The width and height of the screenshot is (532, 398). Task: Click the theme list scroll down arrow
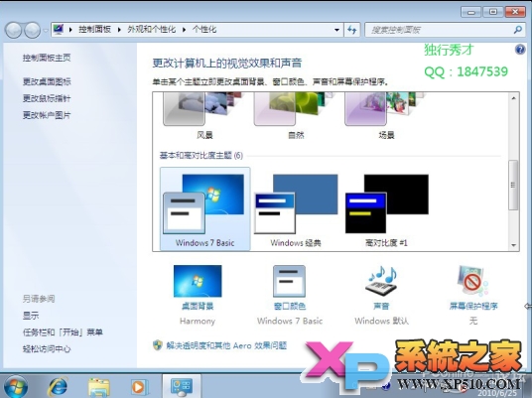[x=514, y=245]
